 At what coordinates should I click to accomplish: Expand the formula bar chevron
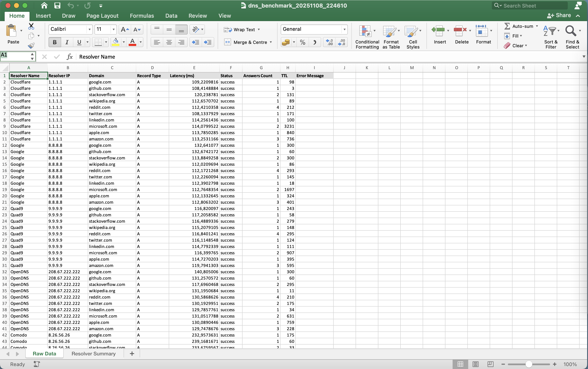point(584,57)
